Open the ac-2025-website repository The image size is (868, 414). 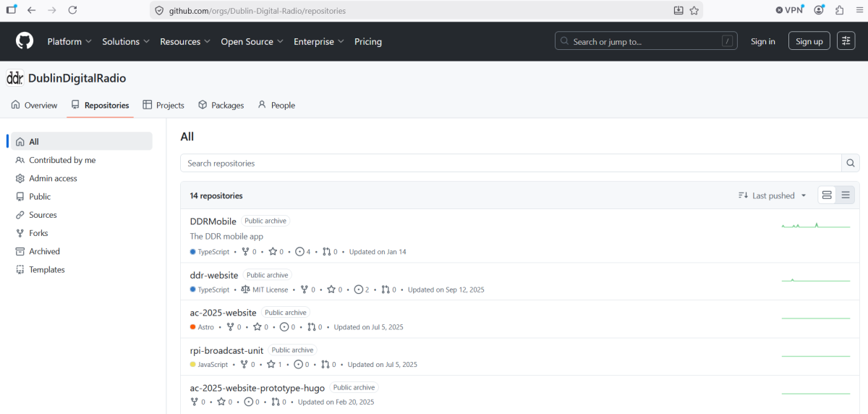pyautogui.click(x=223, y=313)
